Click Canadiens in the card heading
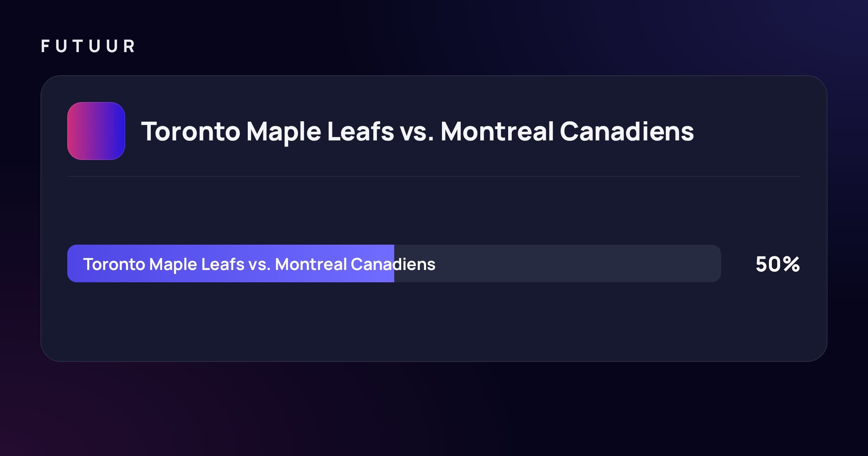The height and width of the screenshot is (456, 868). tap(627, 131)
